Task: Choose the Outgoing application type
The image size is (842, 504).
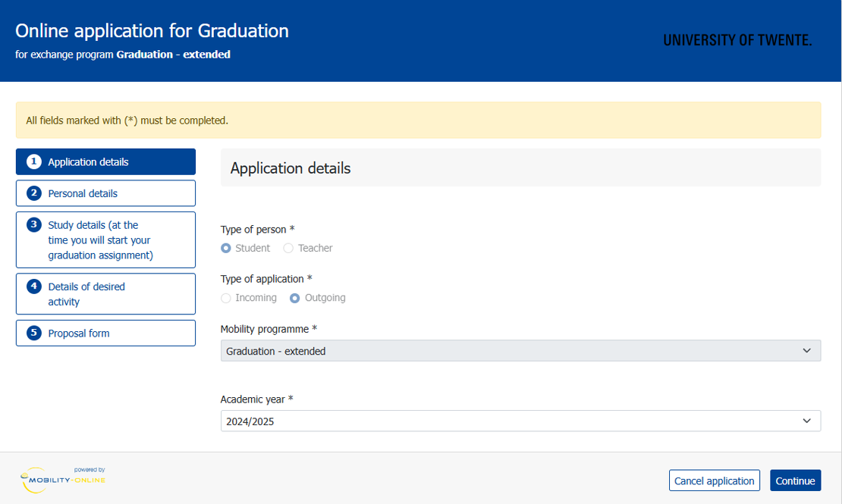Action: coord(295,298)
